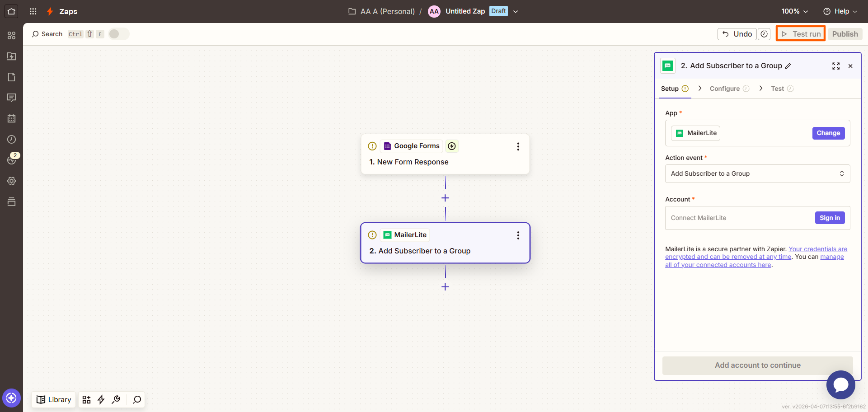Viewport: 868px width, 412px height.
Task: Switch to the Setup tab
Action: [675, 89]
